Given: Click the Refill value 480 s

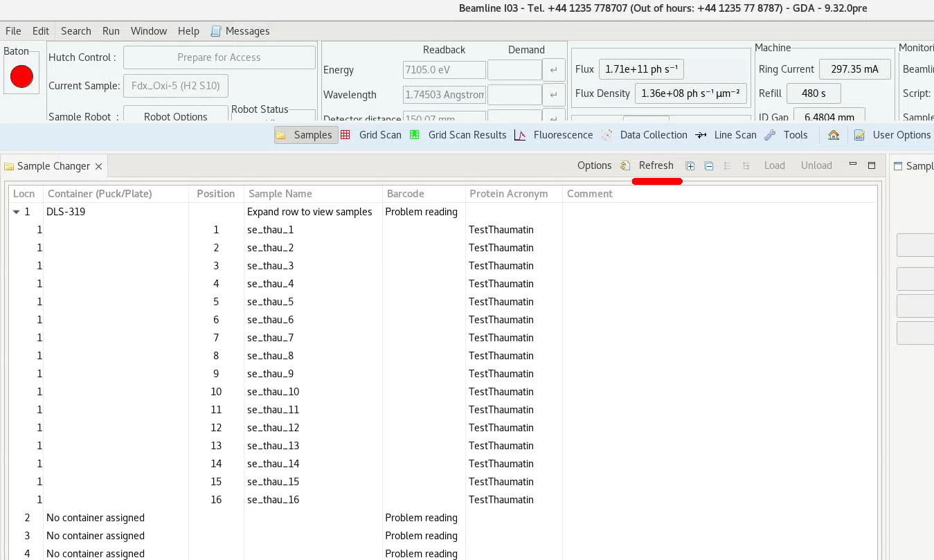Looking at the screenshot, I should tap(814, 93).
